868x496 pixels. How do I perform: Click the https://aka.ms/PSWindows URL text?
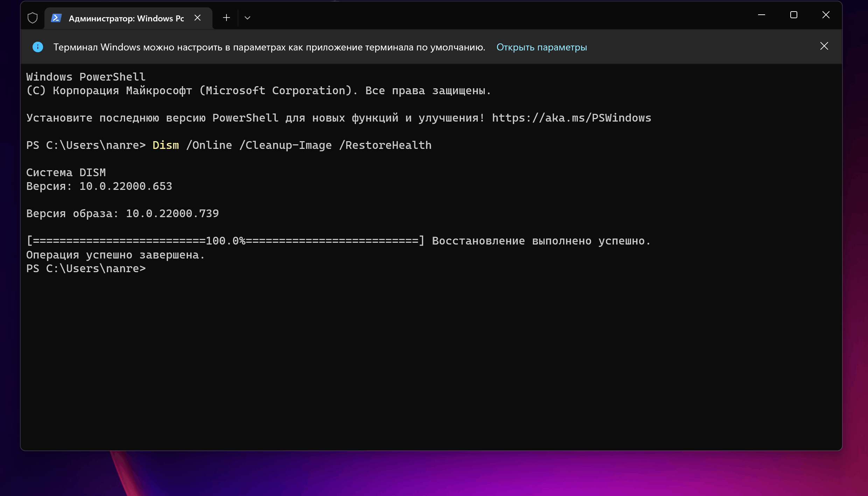click(572, 118)
